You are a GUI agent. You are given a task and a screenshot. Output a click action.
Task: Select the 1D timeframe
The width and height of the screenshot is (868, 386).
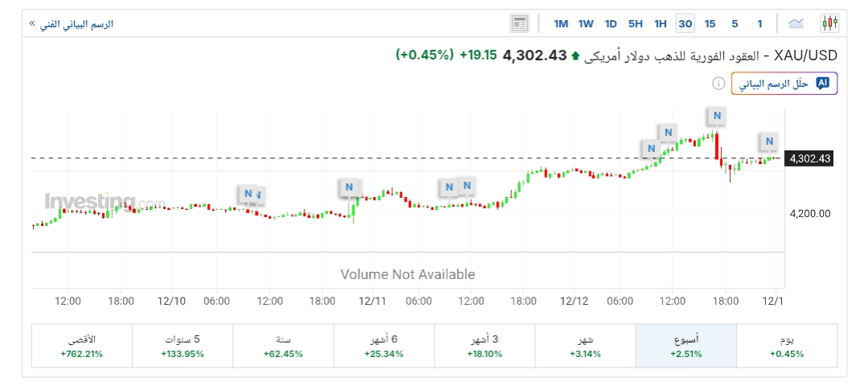click(611, 23)
